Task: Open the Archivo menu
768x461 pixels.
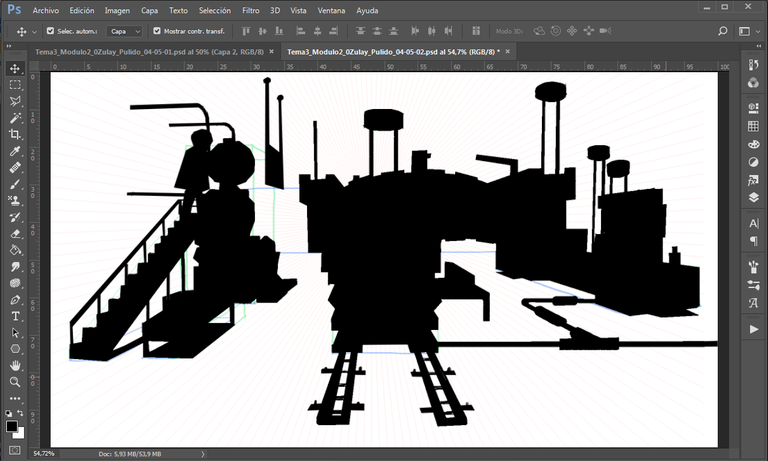Action: point(46,10)
